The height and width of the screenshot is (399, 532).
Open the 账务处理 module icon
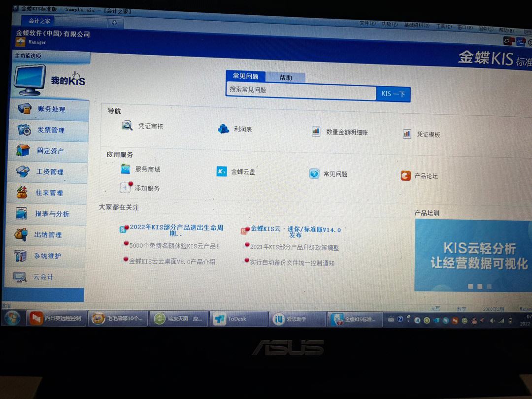click(25, 108)
